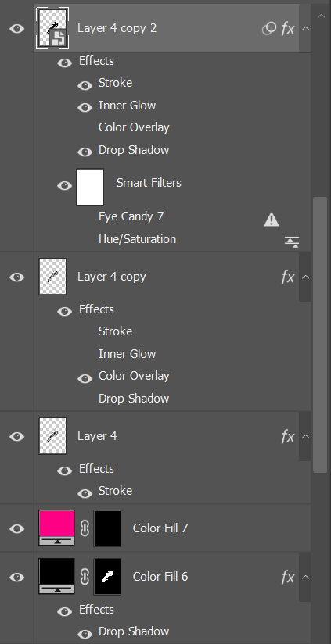
Task: Hide Inner Glow effect on Layer 4 copy 2
Action: [x=85, y=108]
